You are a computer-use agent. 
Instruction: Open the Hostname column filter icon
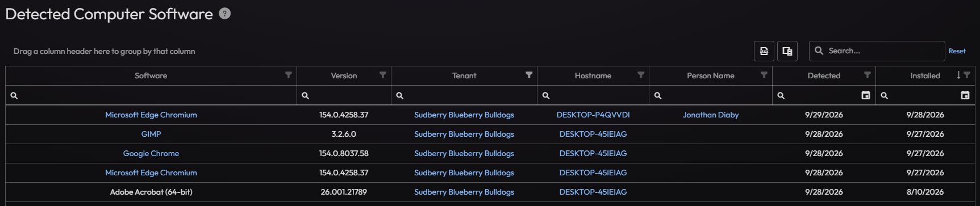641,75
